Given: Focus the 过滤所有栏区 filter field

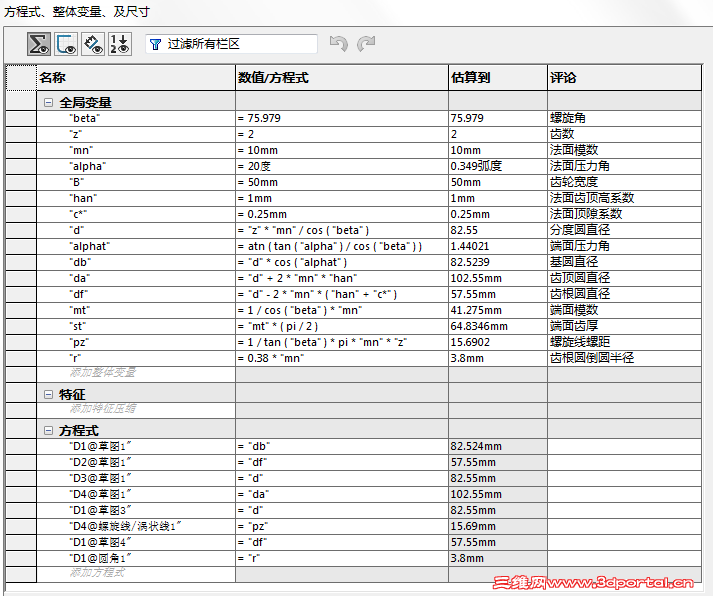Looking at the screenshot, I should tap(231, 44).
